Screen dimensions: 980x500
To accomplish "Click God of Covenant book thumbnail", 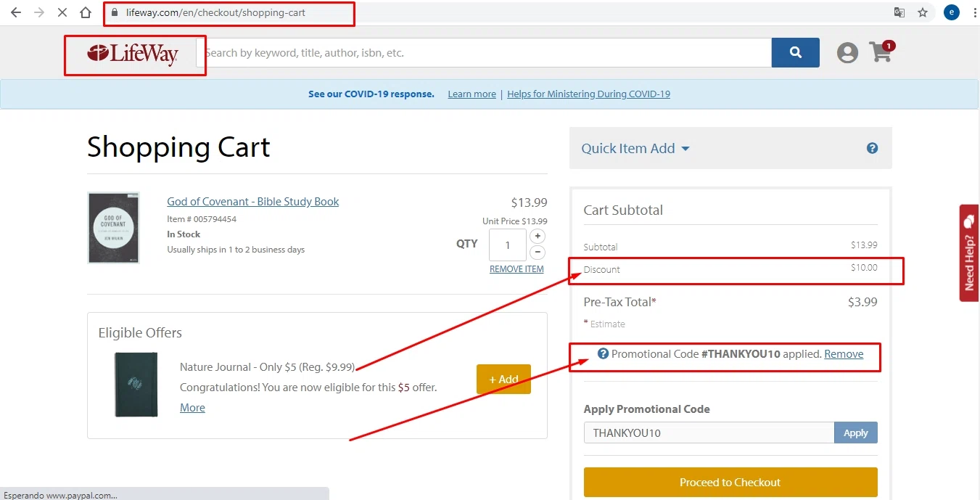I will click(113, 228).
